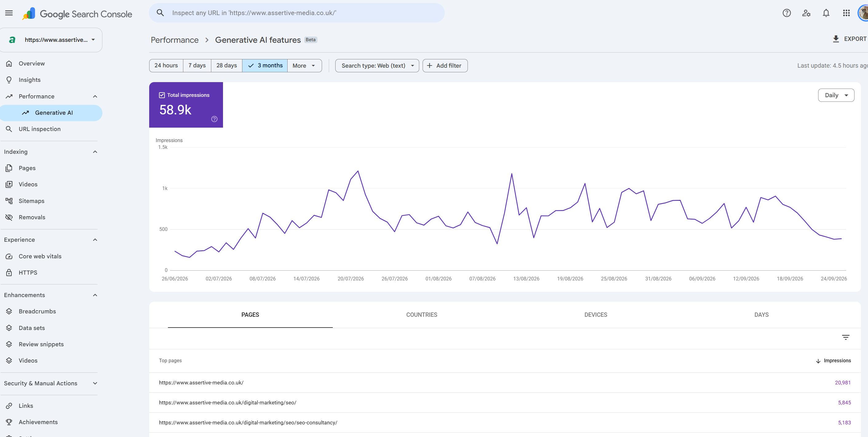Click the Review snippets enhancement icon
This screenshot has width=868, height=437.
[x=9, y=344]
